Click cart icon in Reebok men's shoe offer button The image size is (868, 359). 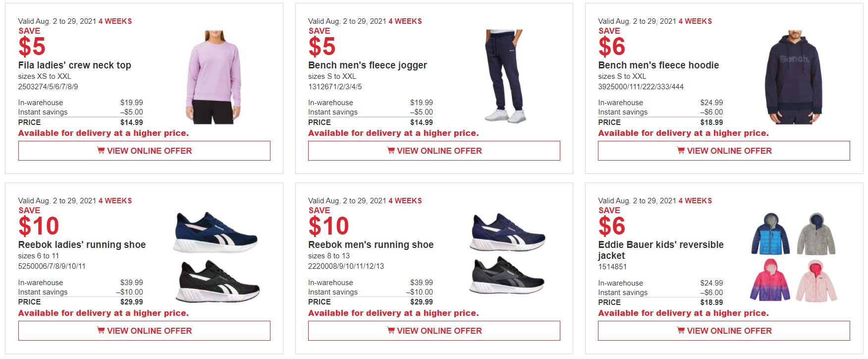[x=391, y=331]
